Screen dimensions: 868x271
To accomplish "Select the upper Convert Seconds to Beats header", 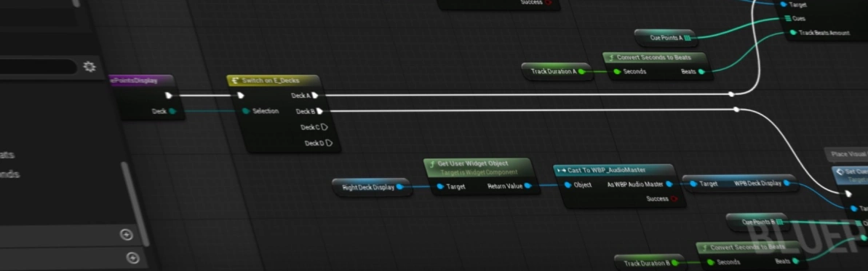I will click(655, 57).
